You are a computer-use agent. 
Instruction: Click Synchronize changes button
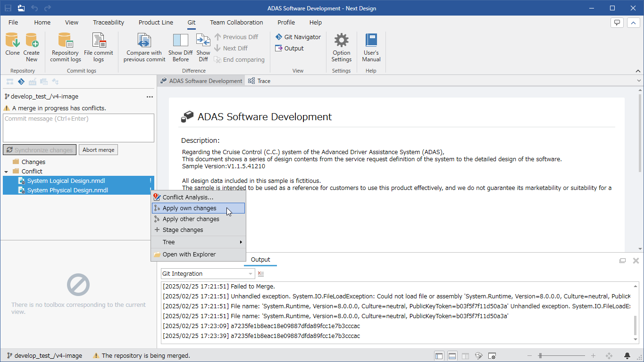[40, 150]
